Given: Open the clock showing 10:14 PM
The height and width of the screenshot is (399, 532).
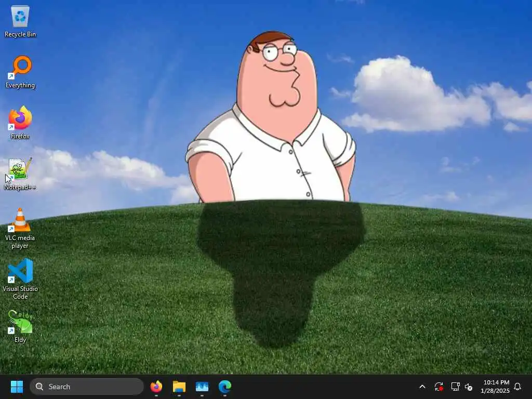Looking at the screenshot, I should [x=495, y=387].
